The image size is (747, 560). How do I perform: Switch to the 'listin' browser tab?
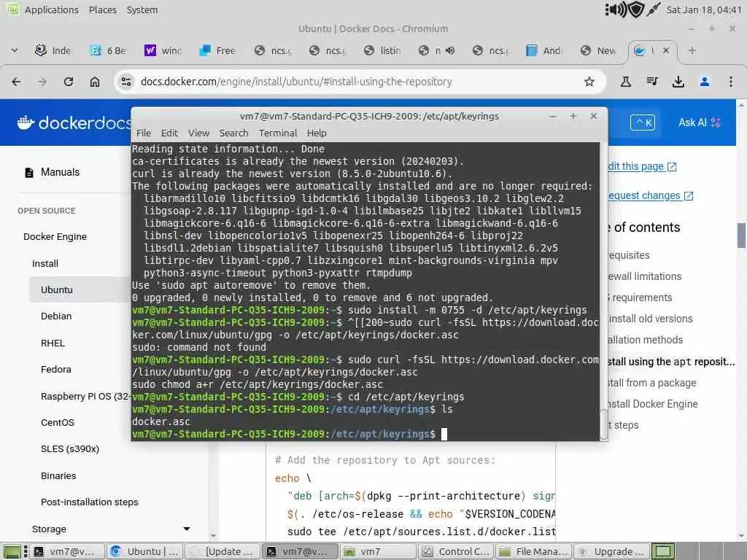pyautogui.click(x=382, y=50)
